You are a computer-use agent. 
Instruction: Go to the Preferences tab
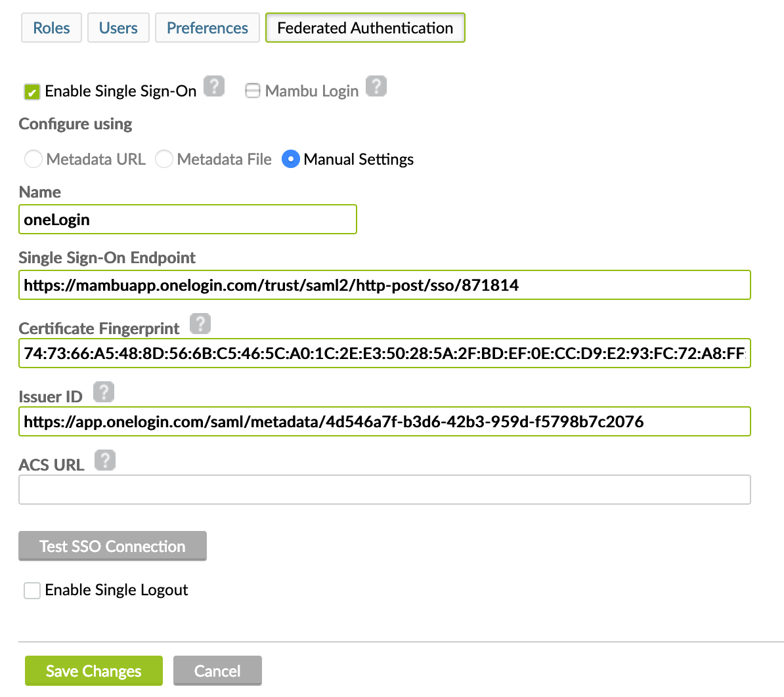click(x=207, y=28)
